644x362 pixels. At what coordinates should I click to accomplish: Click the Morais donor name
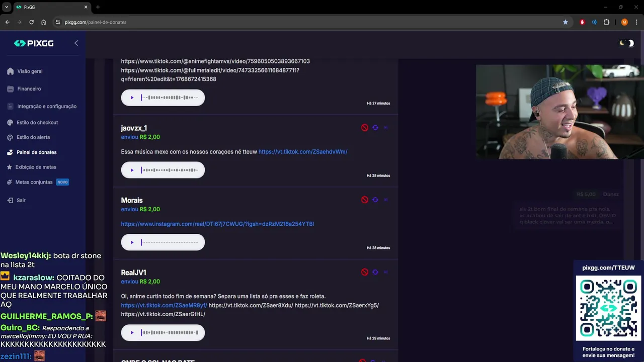click(x=132, y=201)
